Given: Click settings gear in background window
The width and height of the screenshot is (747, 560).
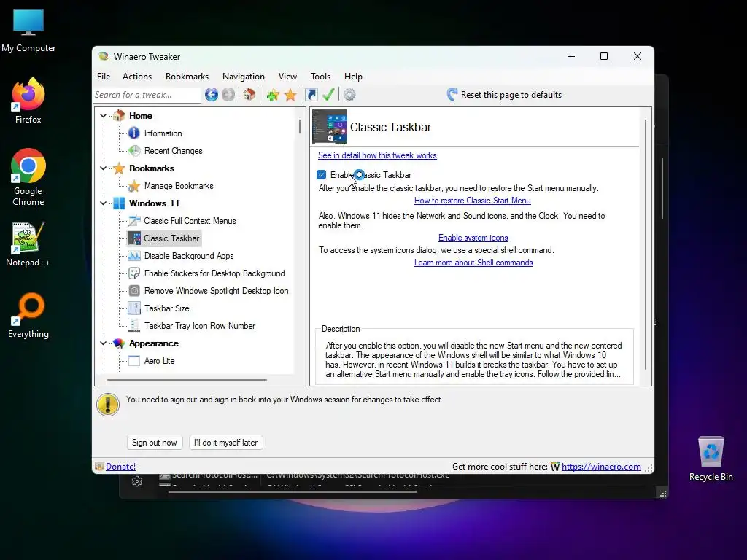Looking at the screenshot, I should [137, 481].
